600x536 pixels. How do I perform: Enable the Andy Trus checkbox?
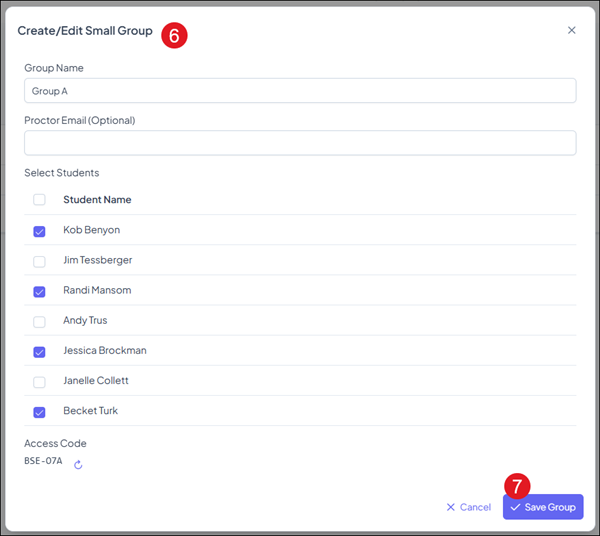pyautogui.click(x=39, y=321)
